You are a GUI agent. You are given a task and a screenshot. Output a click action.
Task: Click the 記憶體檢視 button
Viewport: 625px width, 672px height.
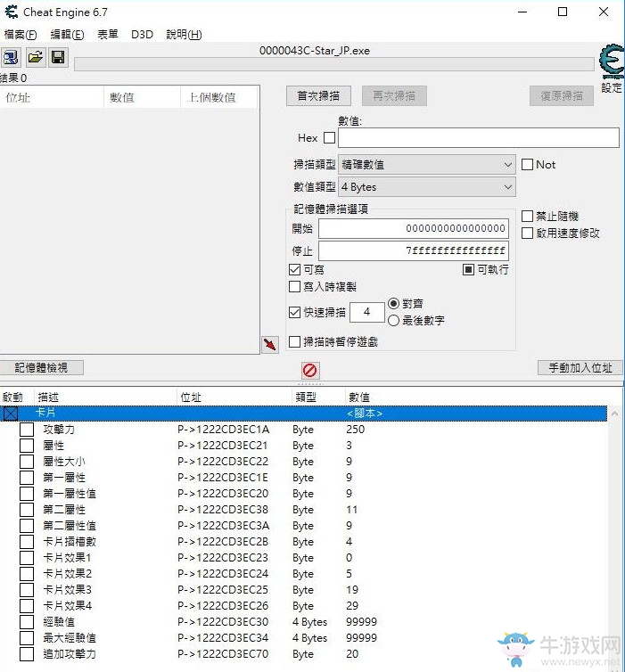(41, 368)
